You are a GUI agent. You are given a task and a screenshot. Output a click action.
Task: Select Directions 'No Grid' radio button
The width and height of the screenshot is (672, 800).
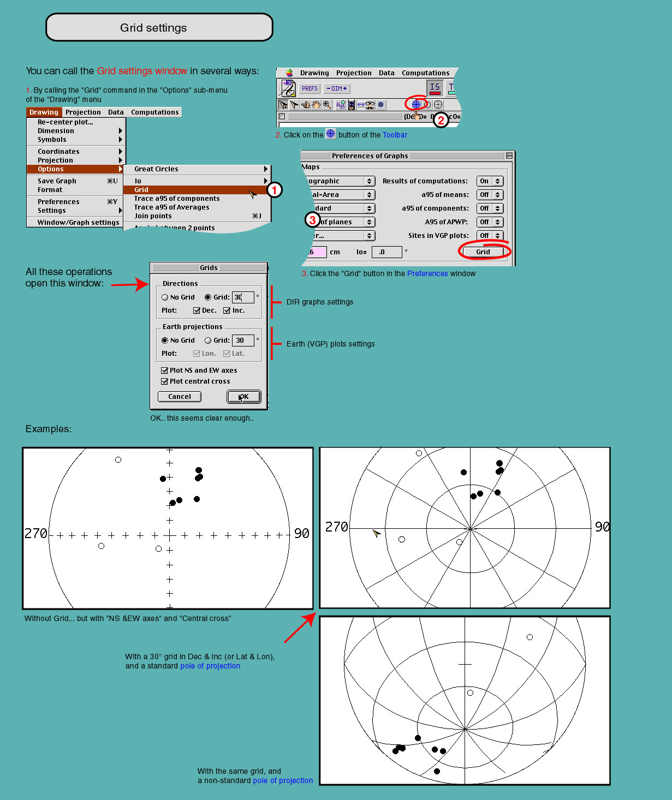coord(165,297)
